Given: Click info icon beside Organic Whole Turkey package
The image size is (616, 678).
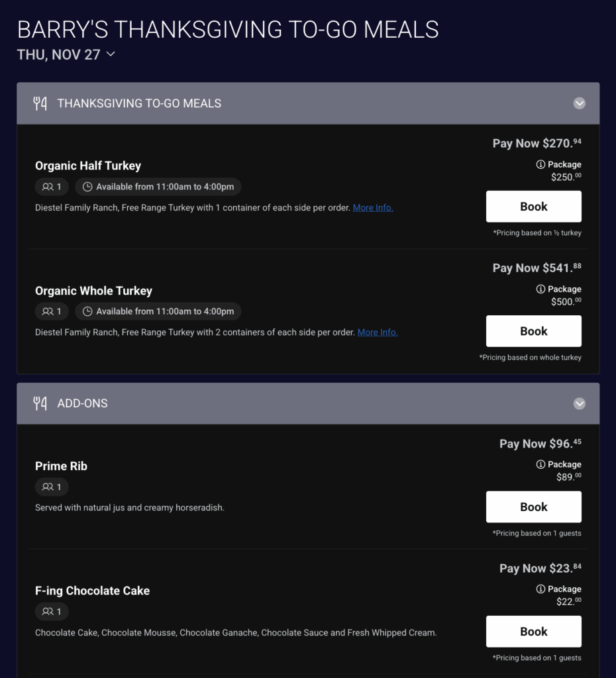Looking at the screenshot, I should (x=540, y=289).
